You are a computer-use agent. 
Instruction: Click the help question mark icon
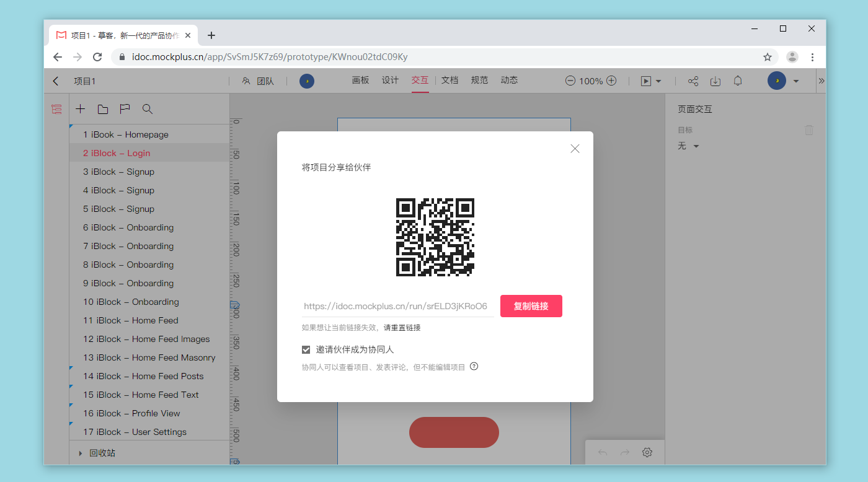(x=474, y=366)
